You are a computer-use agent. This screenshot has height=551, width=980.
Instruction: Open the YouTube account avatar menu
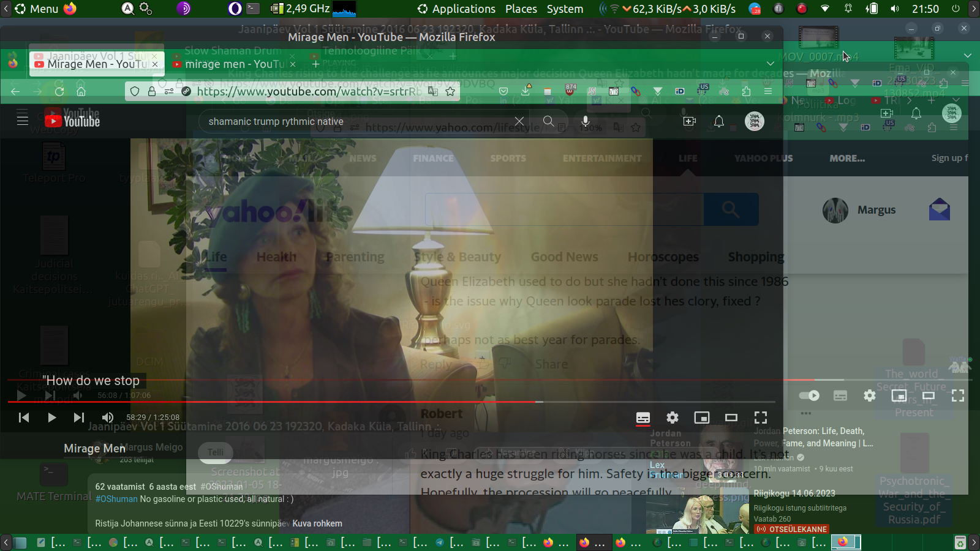point(755,121)
